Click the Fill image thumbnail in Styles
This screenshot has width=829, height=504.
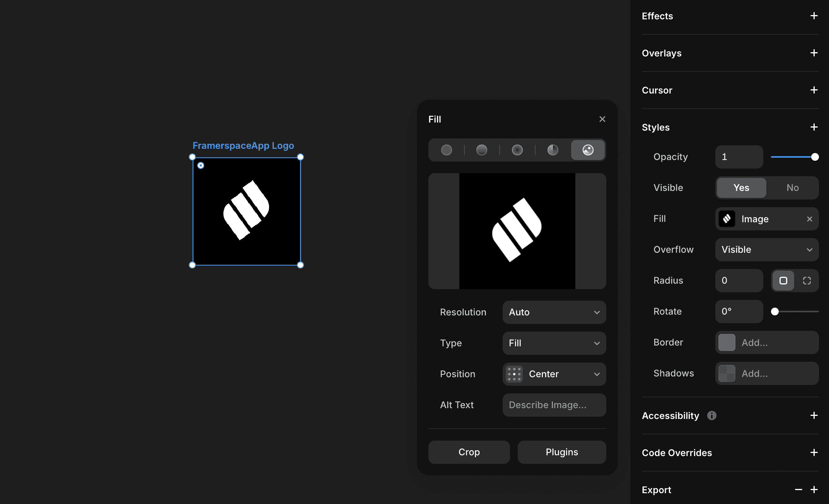pos(727,219)
